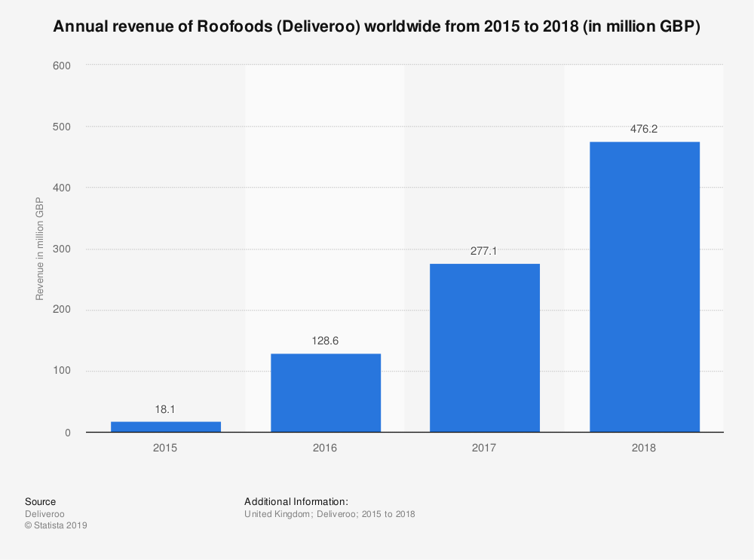Viewport: 754px width, 560px height.
Task: Click the 128.6 value label
Action: 325,341
